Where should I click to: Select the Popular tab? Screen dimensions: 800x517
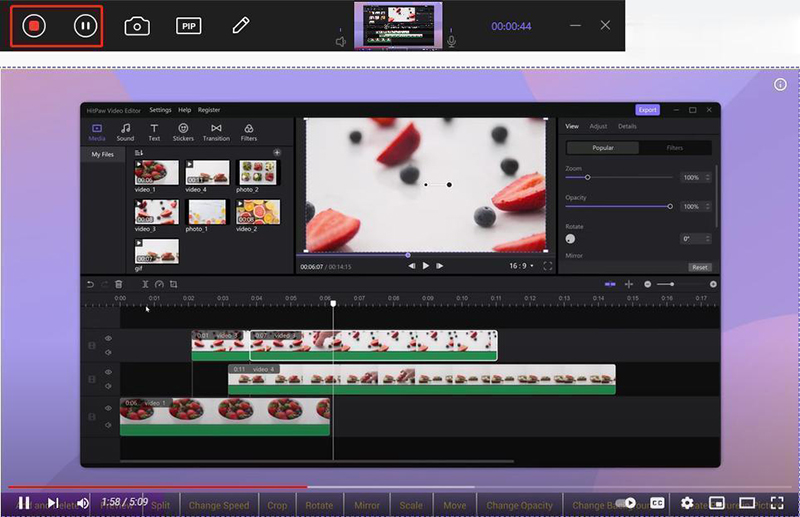tap(603, 147)
